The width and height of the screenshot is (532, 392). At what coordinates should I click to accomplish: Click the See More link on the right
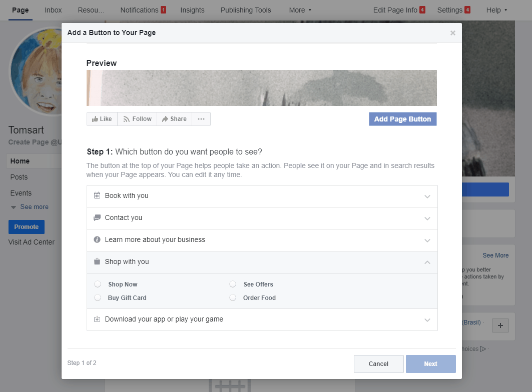(495, 255)
